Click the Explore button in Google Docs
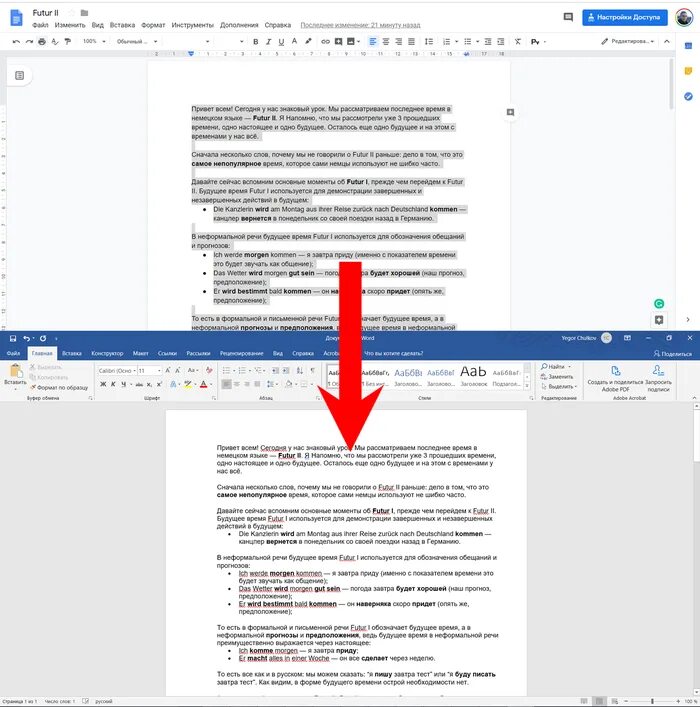 coord(659,320)
